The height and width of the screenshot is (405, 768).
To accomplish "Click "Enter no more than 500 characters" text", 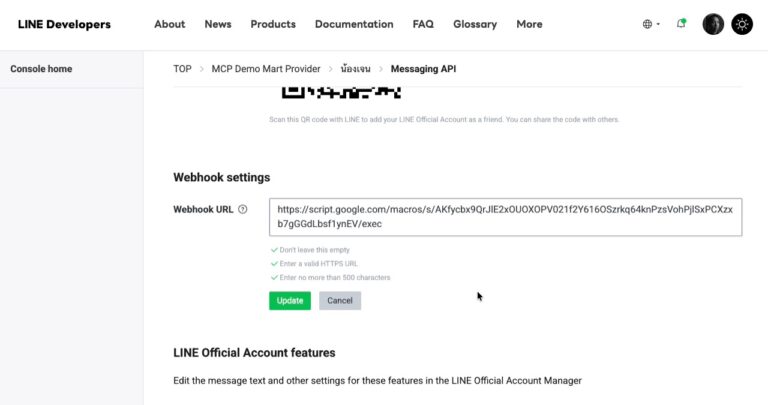I will 335,277.
